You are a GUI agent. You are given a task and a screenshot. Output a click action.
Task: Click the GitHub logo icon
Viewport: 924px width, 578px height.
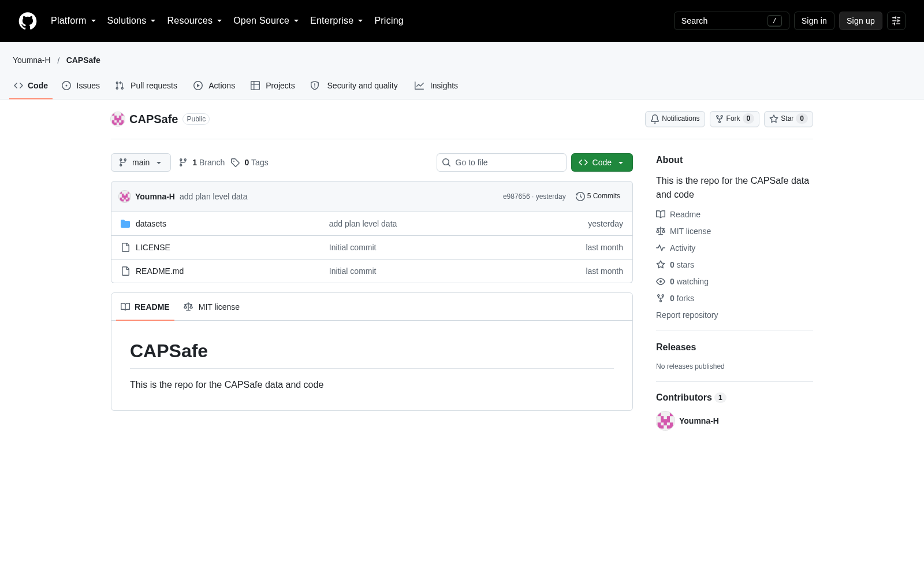(28, 21)
